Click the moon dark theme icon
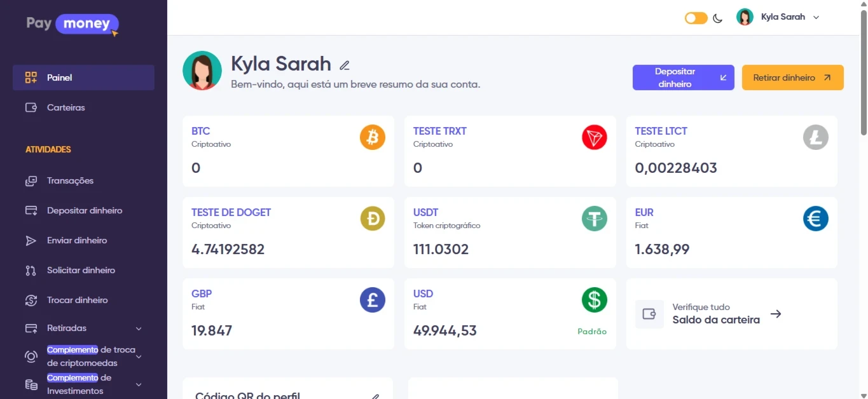Viewport: 868px width, 399px height. point(718,18)
